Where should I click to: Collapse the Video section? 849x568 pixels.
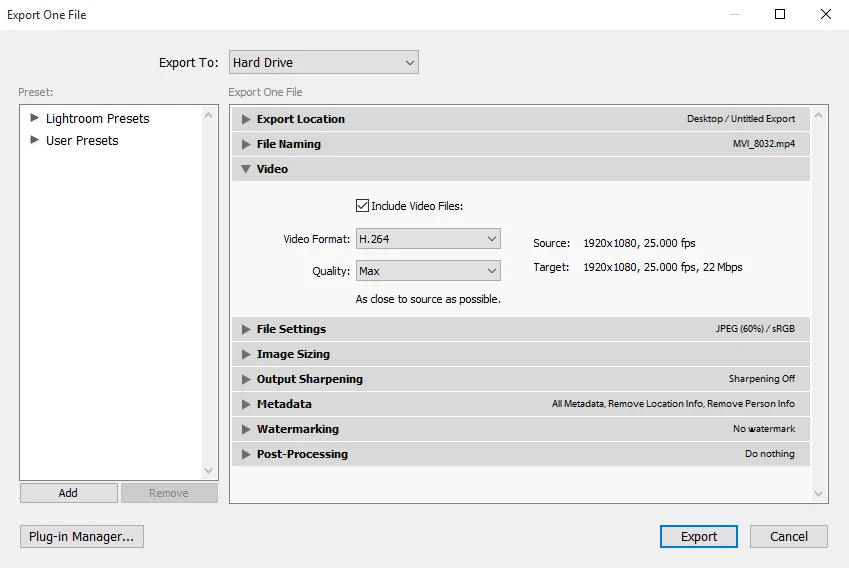[x=246, y=169]
